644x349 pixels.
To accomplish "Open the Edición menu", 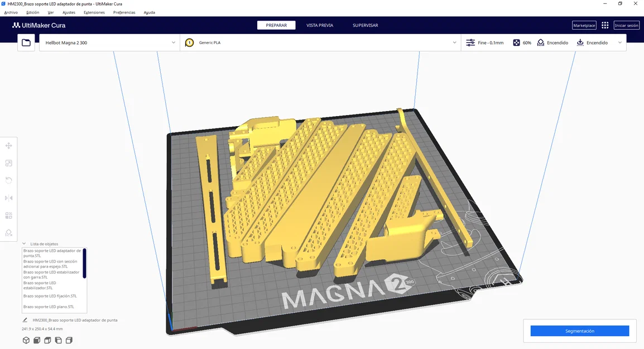I will click(33, 12).
